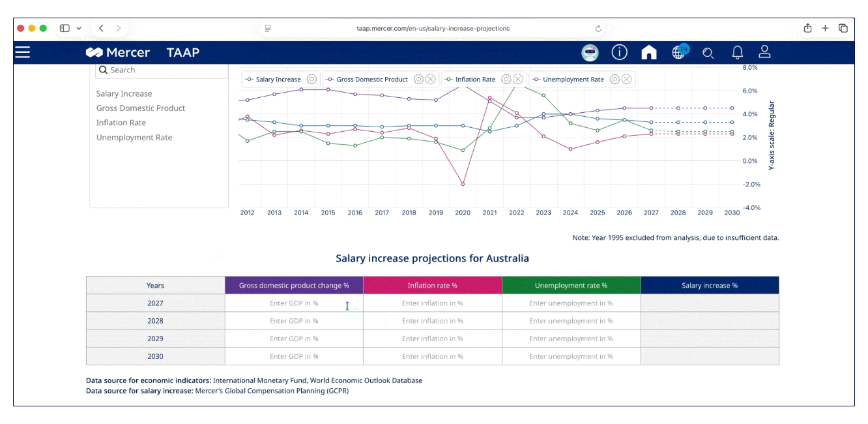Click the TAAP title in header

182,52
